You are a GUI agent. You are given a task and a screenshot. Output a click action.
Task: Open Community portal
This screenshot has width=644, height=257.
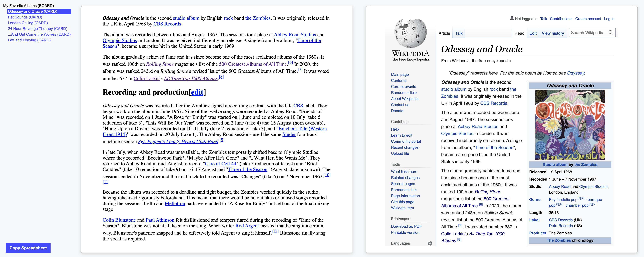[405, 141]
